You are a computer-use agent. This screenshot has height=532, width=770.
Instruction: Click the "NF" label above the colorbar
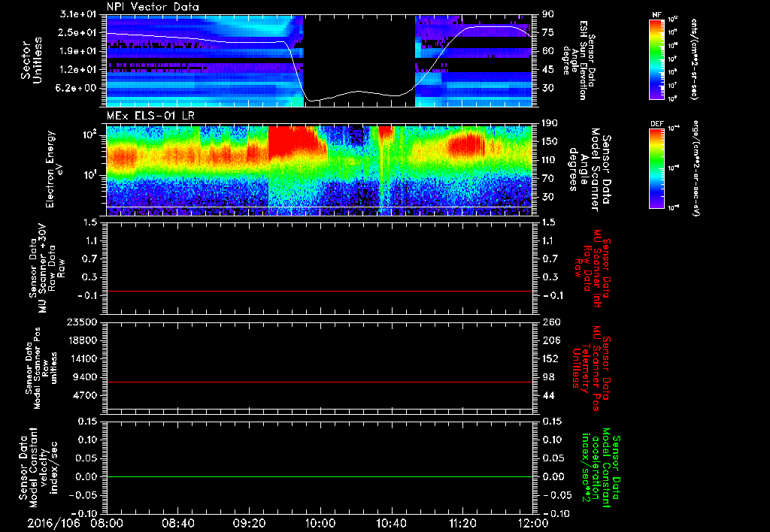point(656,15)
